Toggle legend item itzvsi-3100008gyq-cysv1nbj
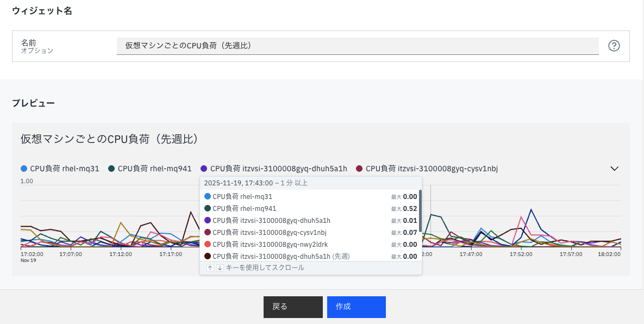The height and width of the screenshot is (324, 644). coord(427,169)
